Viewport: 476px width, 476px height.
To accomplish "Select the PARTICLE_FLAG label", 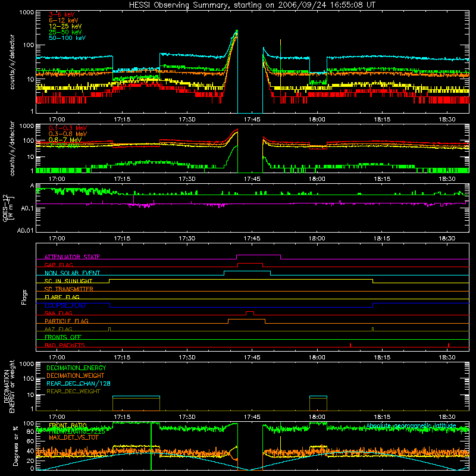I will tap(67, 321).
